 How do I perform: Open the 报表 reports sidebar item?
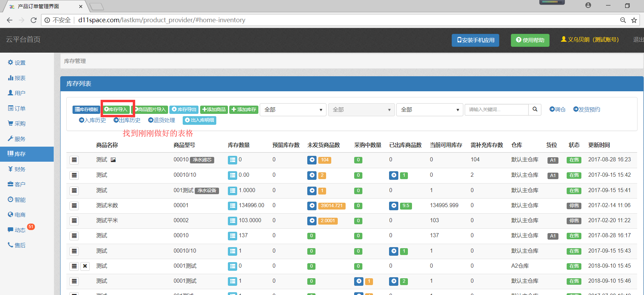17,78
